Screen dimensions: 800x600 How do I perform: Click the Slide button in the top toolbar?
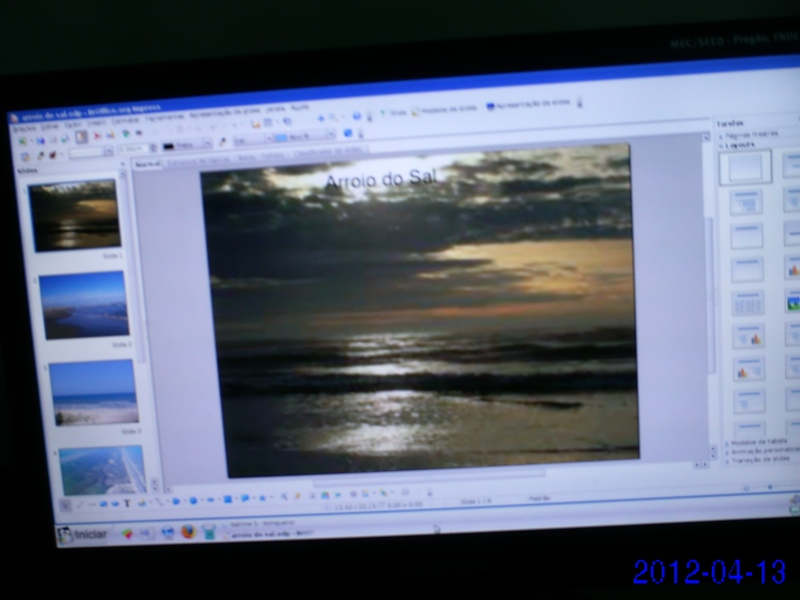point(393,113)
